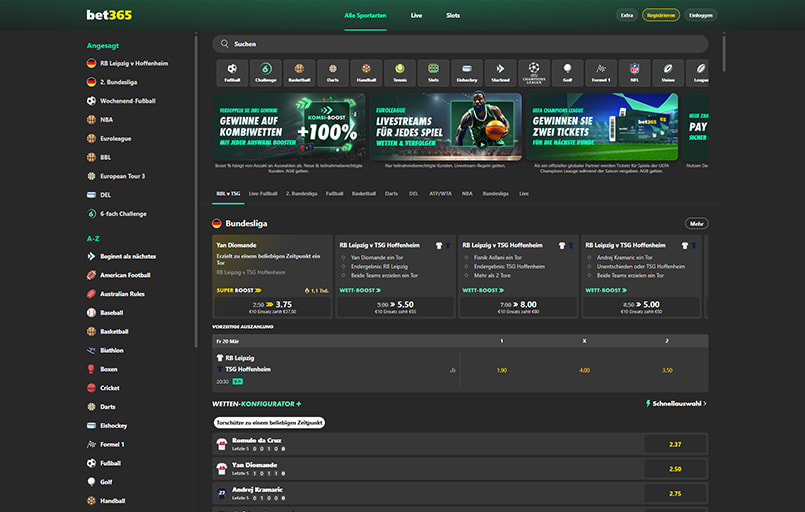805x512 pixels.
Task: Select the Golf icon in the sports row
Action: 567,72
